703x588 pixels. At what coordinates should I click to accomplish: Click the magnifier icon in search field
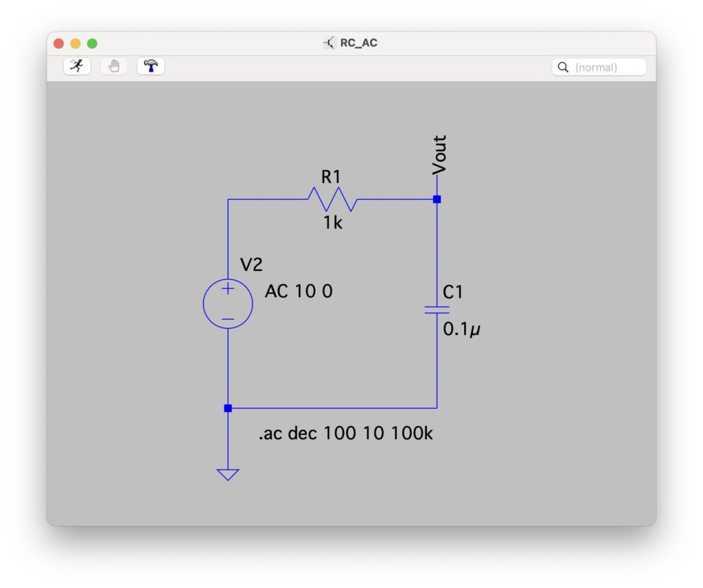(x=563, y=67)
